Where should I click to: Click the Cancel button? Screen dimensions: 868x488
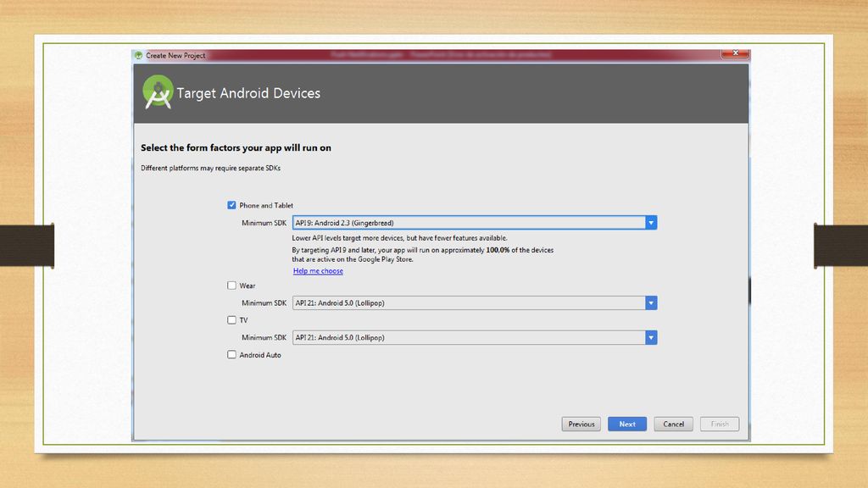click(x=674, y=424)
